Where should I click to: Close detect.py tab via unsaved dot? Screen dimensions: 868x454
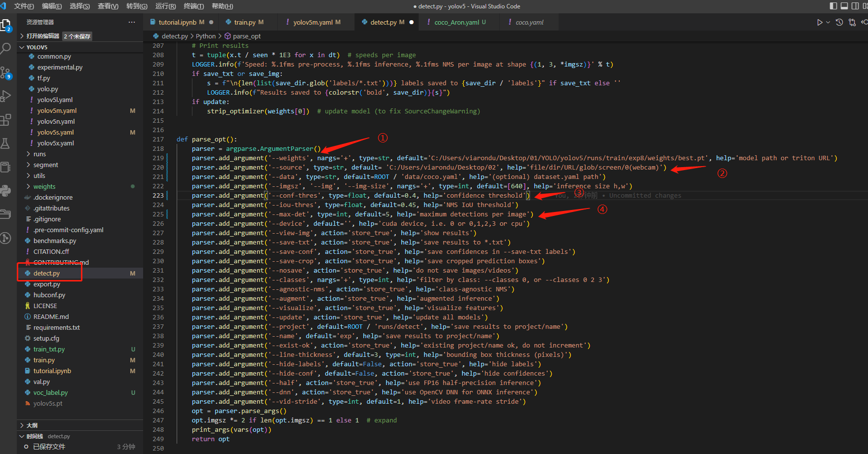(x=412, y=22)
